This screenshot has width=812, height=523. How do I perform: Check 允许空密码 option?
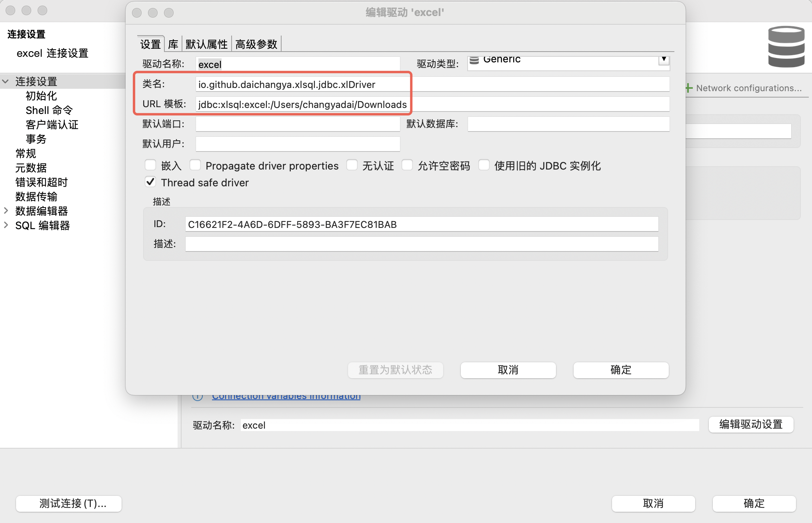click(407, 165)
